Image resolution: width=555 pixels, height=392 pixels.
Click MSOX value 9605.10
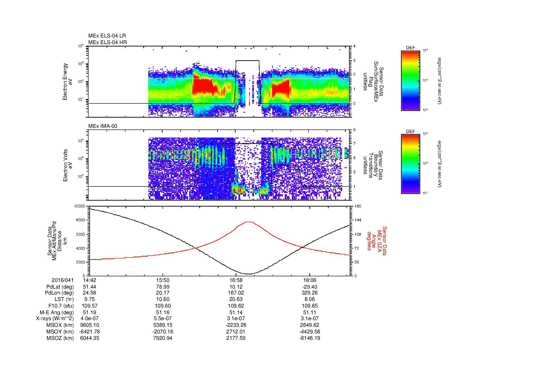coord(89,325)
